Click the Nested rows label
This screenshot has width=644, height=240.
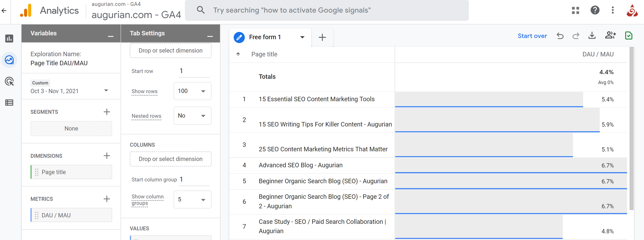[146, 116]
